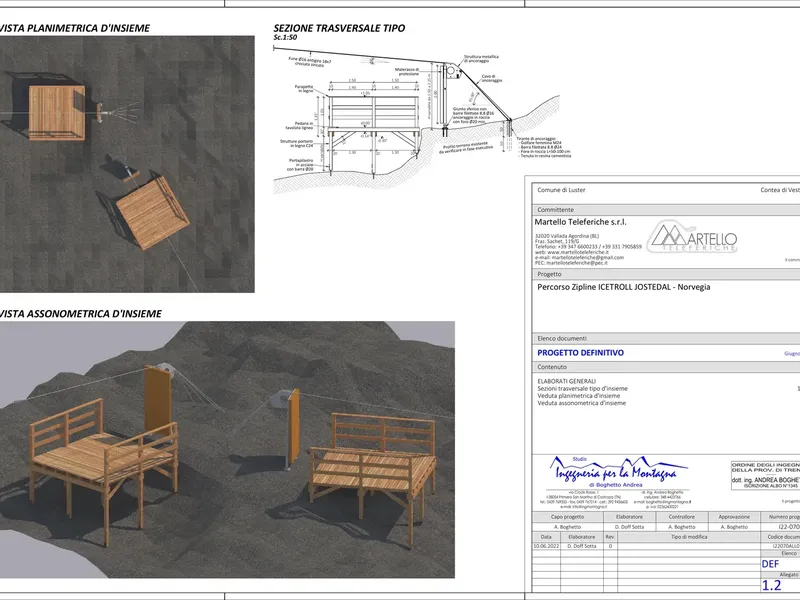Click 'A. Boghetto' under Capo progetto
This screenshot has width=800, height=600.
point(567,527)
